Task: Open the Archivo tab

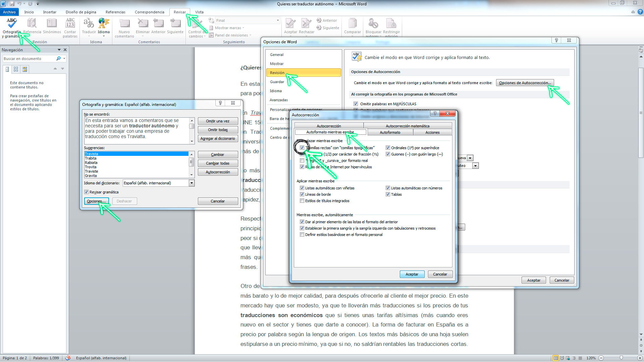Action: (x=9, y=12)
